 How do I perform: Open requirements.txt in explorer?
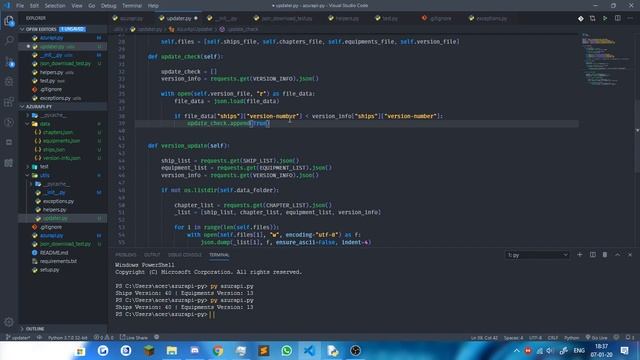coord(63,261)
